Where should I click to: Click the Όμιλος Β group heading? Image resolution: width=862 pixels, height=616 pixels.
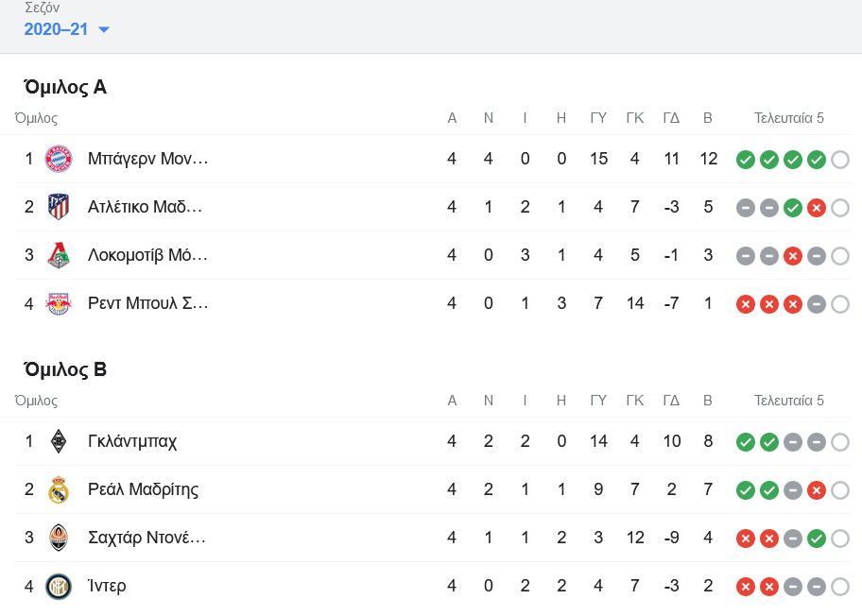coord(65,369)
